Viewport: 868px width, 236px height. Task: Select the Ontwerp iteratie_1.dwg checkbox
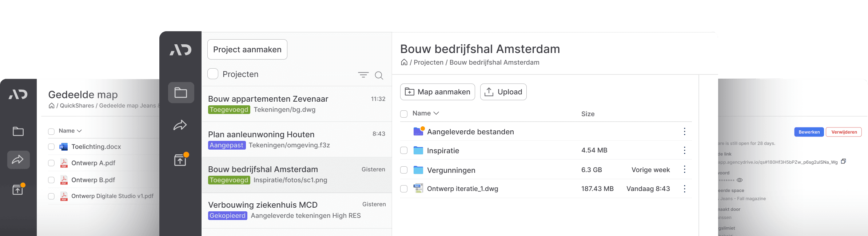coord(404,189)
